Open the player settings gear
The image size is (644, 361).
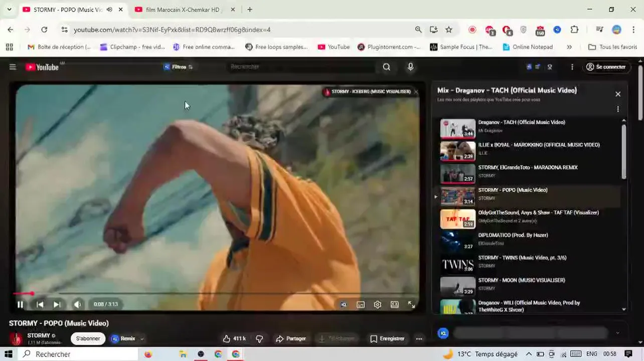[x=378, y=304]
